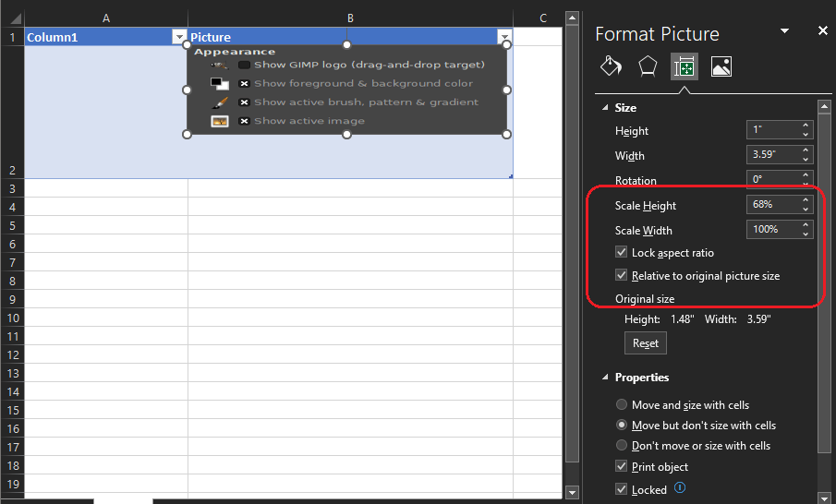Select row 2 header
The width and height of the screenshot is (836, 504).
pos(12,112)
